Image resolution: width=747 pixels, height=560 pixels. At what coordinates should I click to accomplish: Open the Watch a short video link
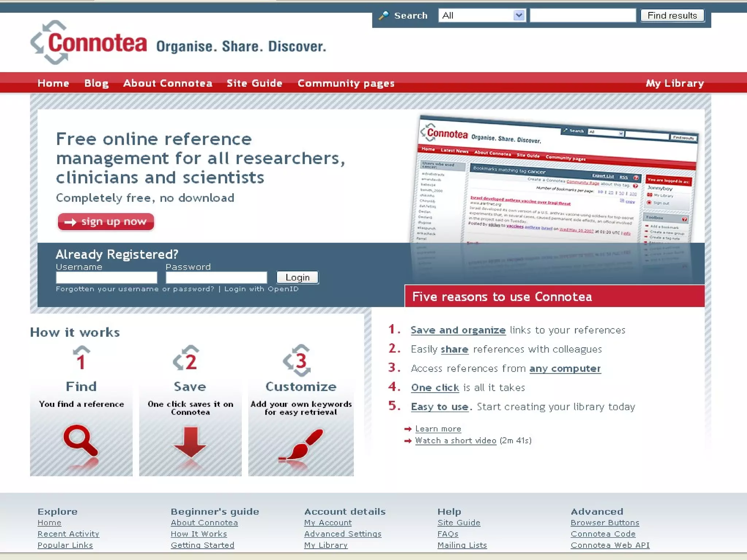456,441
